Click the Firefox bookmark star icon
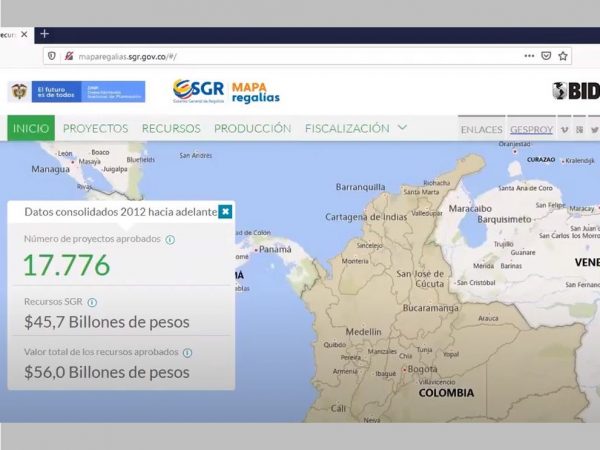 pyautogui.click(x=563, y=56)
